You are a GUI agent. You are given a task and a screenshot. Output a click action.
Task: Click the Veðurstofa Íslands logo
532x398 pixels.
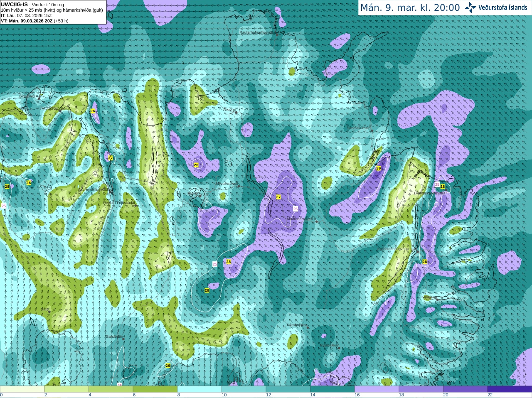coord(496,7)
